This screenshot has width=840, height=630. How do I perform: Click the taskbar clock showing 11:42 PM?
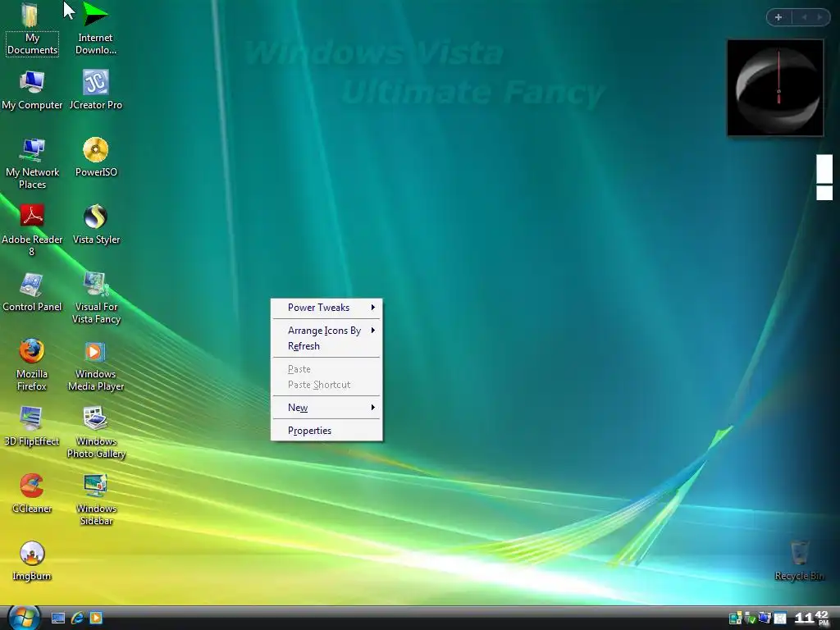[811, 618]
